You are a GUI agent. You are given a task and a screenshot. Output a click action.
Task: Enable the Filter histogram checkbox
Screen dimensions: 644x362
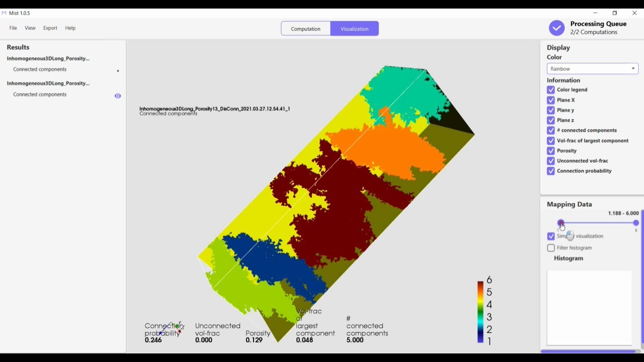click(551, 248)
